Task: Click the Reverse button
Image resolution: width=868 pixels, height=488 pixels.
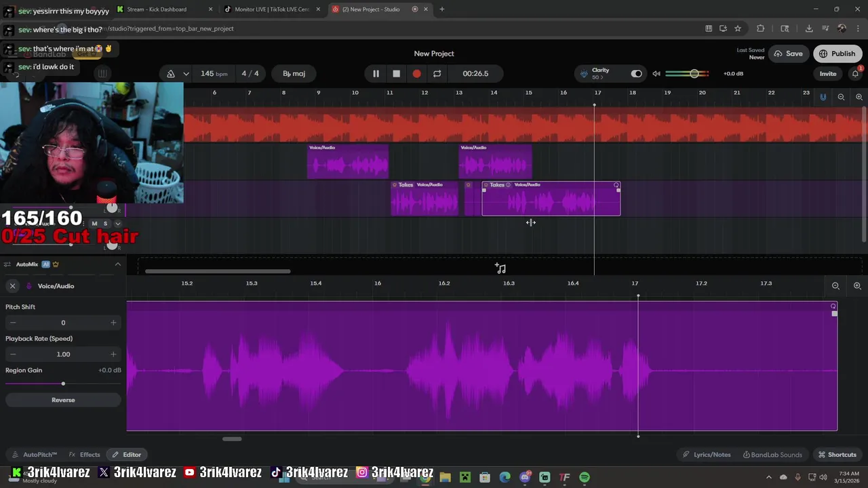Action: coord(63,400)
